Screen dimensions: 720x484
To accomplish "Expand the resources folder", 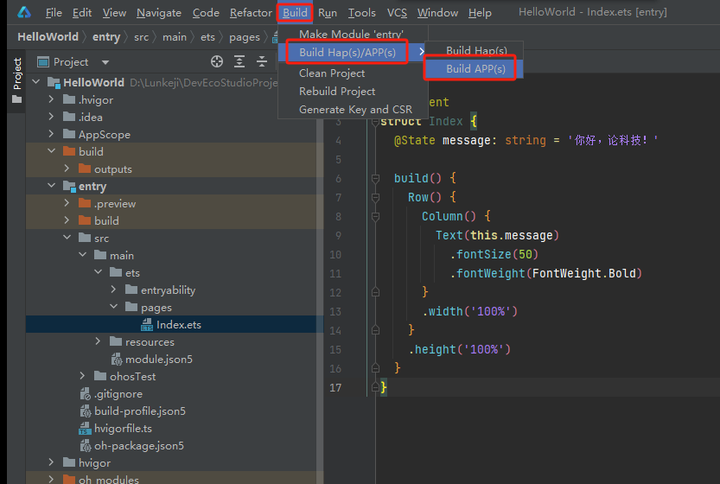I will [98, 342].
